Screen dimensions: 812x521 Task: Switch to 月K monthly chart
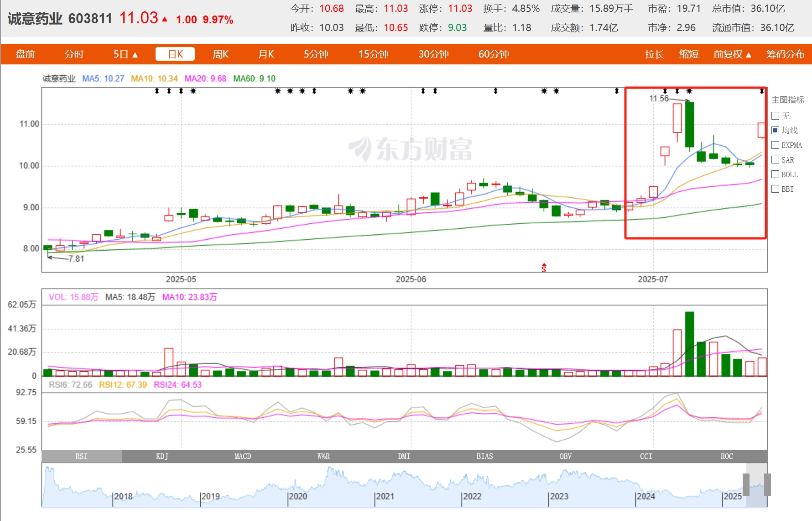266,54
